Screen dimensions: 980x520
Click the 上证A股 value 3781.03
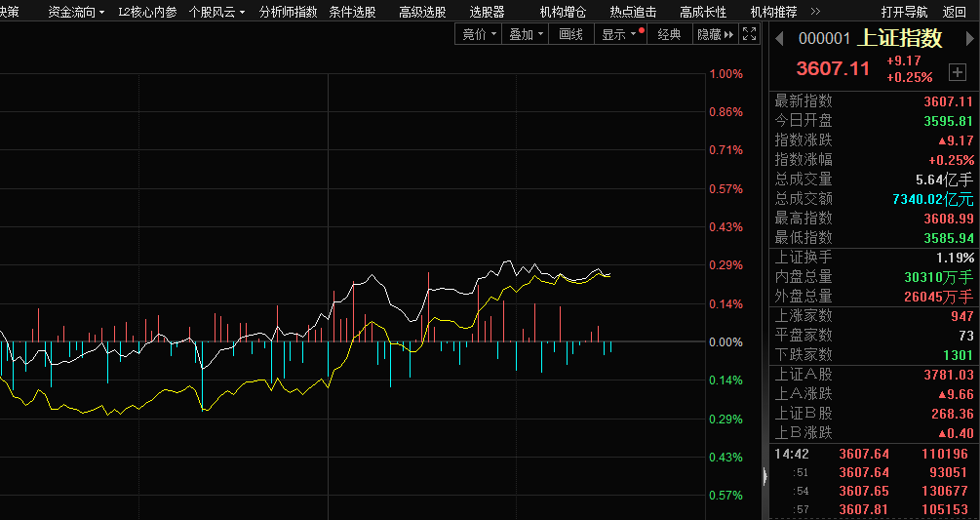click(x=949, y=375)
